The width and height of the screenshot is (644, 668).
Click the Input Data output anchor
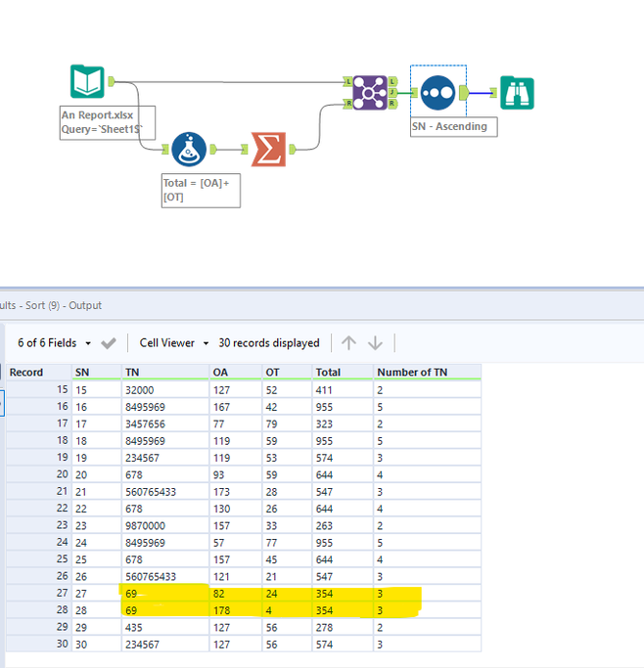pyautogui.click(x=112, y=81)
